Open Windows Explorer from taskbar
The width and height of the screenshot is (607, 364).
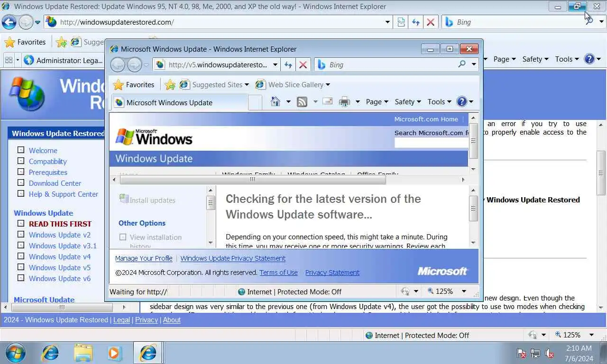[83, 353]
